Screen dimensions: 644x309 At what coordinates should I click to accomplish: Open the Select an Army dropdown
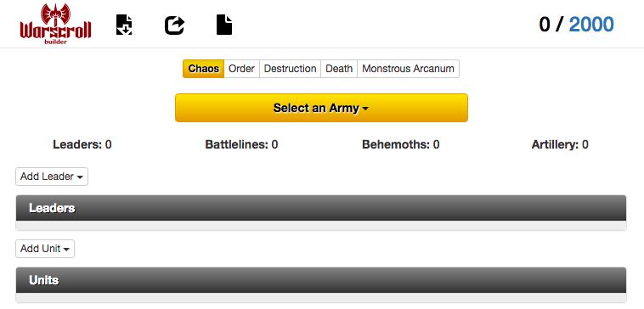coord(321,108)
